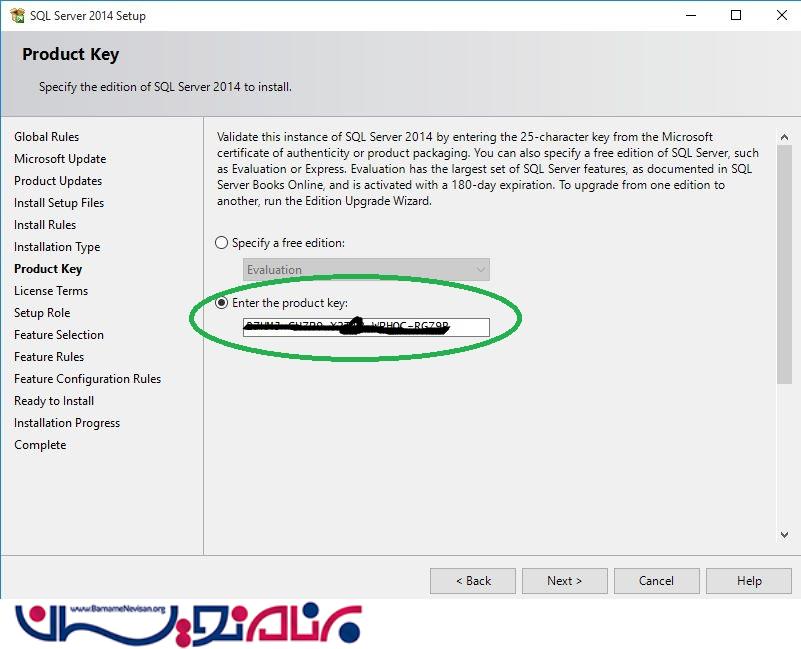Select the 'Product Updates' step in sidebar
The image size is (801, 649).
(x=58, y=181)
